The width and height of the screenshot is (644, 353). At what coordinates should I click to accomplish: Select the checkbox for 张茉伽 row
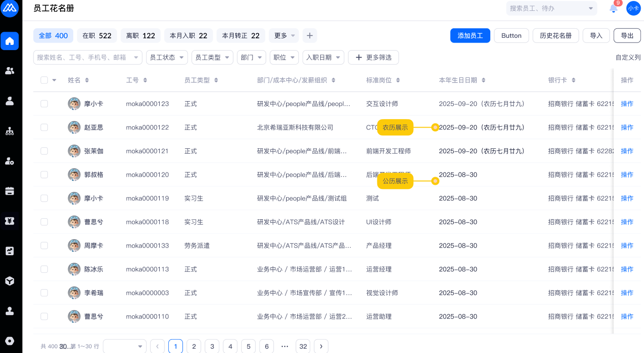(44, 151)
